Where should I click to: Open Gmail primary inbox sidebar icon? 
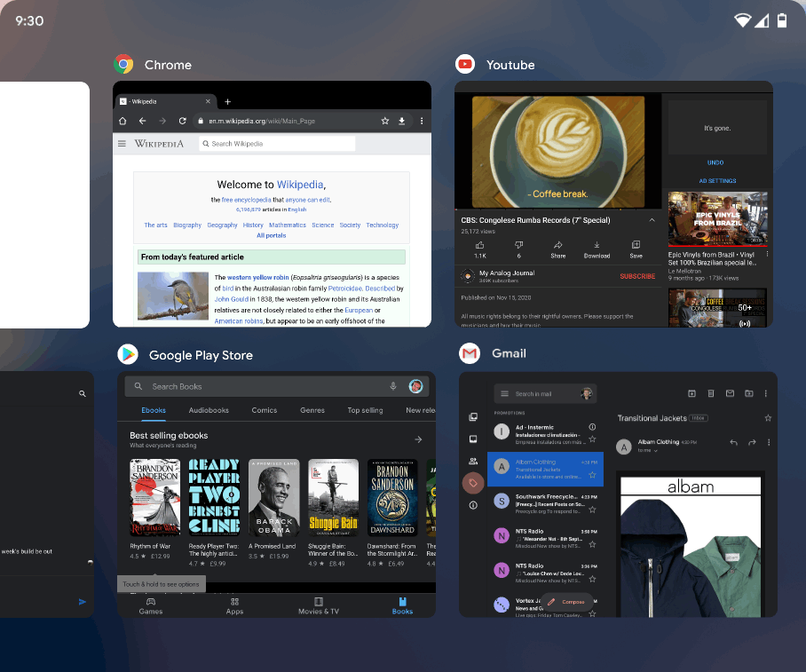[473, 439]
